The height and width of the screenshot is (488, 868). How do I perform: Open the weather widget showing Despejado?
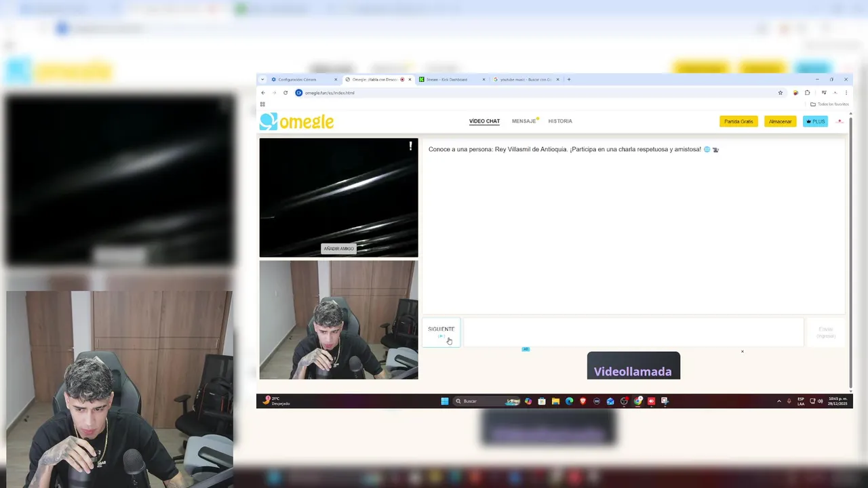coord(277,401)
